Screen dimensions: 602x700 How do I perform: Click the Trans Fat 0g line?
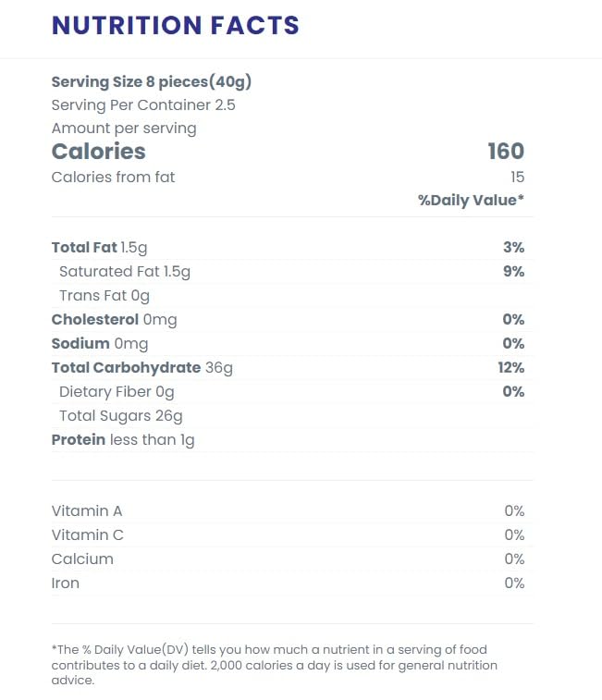click(x=104, y=296)
